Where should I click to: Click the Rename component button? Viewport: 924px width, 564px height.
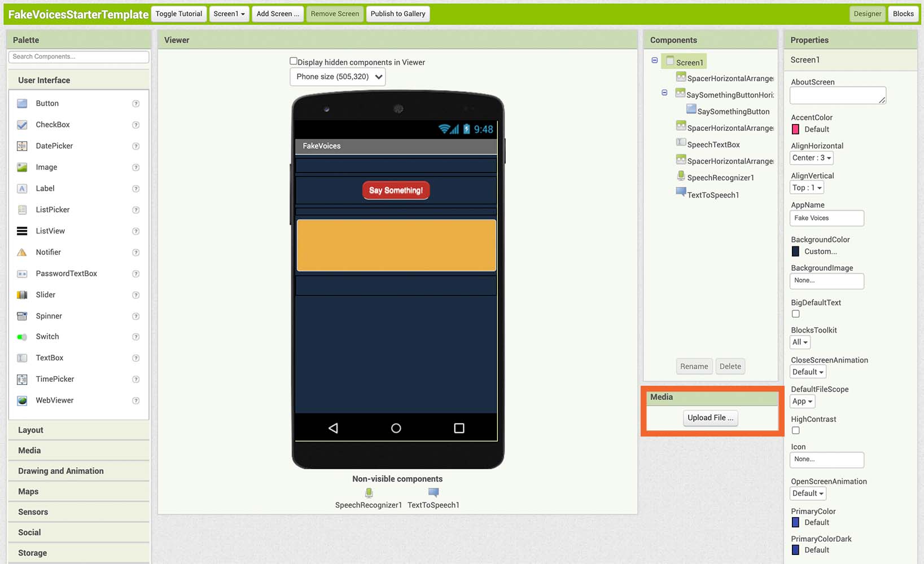pyautogui.click(x=694, y=367)
